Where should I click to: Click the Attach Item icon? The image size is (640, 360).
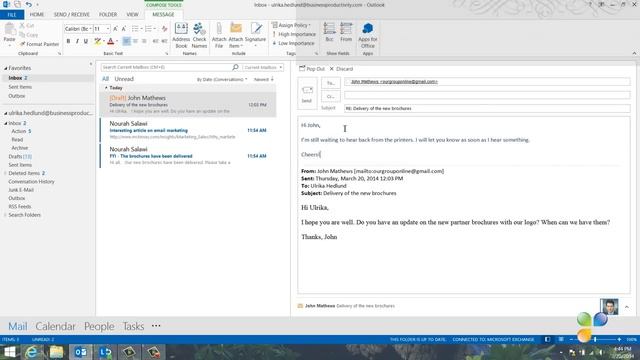[236, 35]
